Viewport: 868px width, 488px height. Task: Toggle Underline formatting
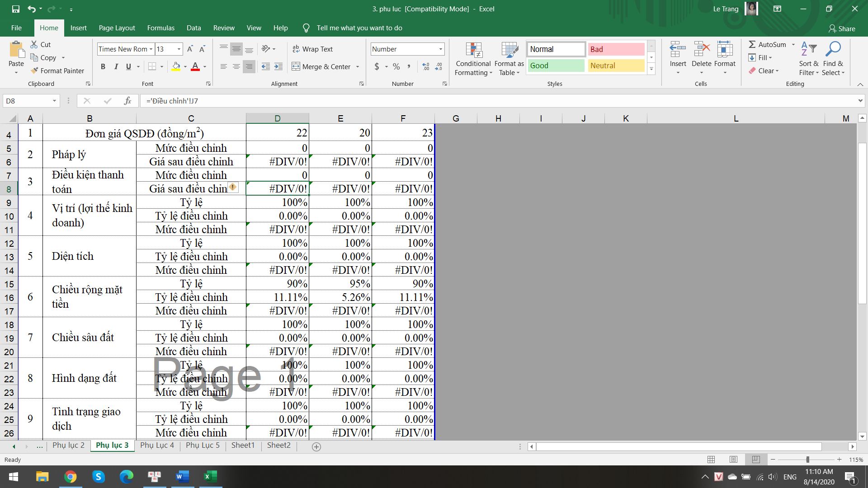(128, 66)
